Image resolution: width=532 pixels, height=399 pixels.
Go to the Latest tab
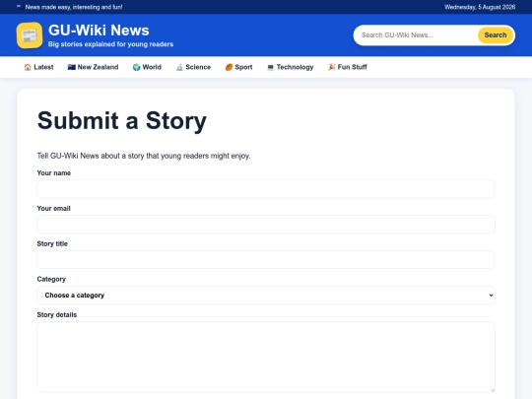(38, 67)
